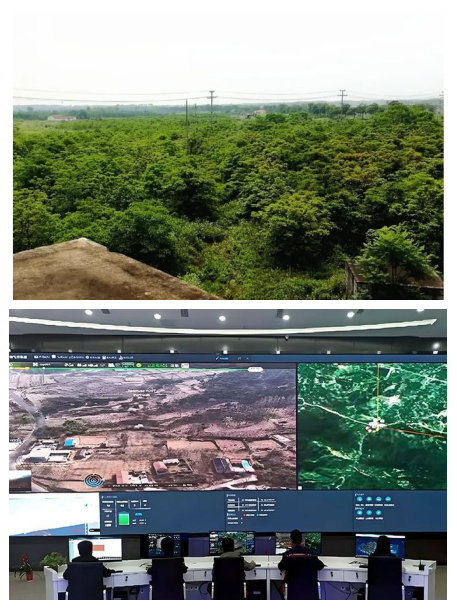The width and height of the screenshot is (457, 610).
Task: Click the small thumbnail at video's bottom-left corner
Action: click(20, 481)
